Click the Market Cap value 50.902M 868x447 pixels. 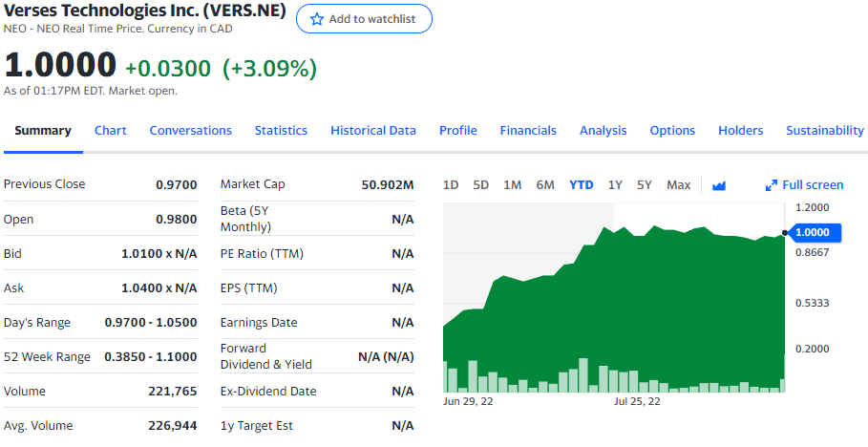pyautogui.click(x=388, y=185)
